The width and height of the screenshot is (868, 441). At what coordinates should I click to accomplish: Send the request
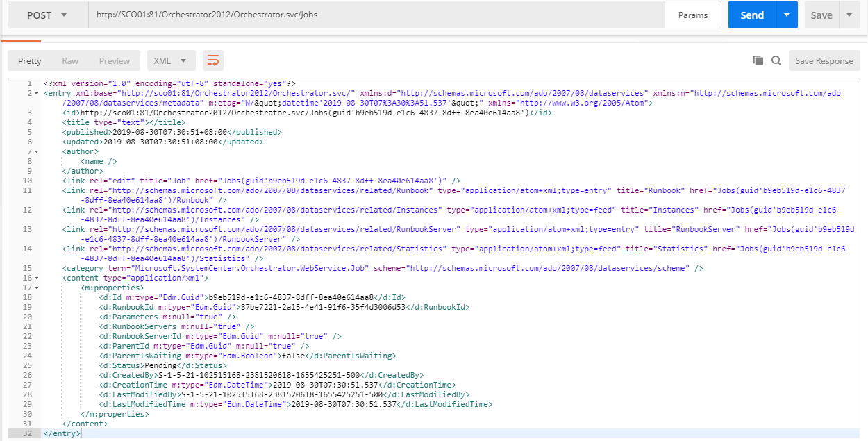tap(752, 15)
